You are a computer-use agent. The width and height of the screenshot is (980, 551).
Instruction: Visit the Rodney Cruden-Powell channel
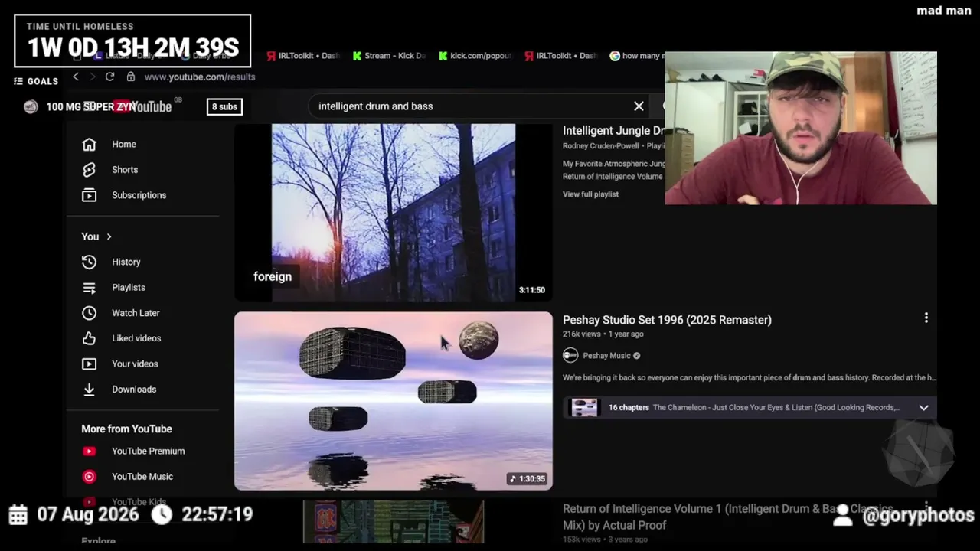click(x=601, y=146)
